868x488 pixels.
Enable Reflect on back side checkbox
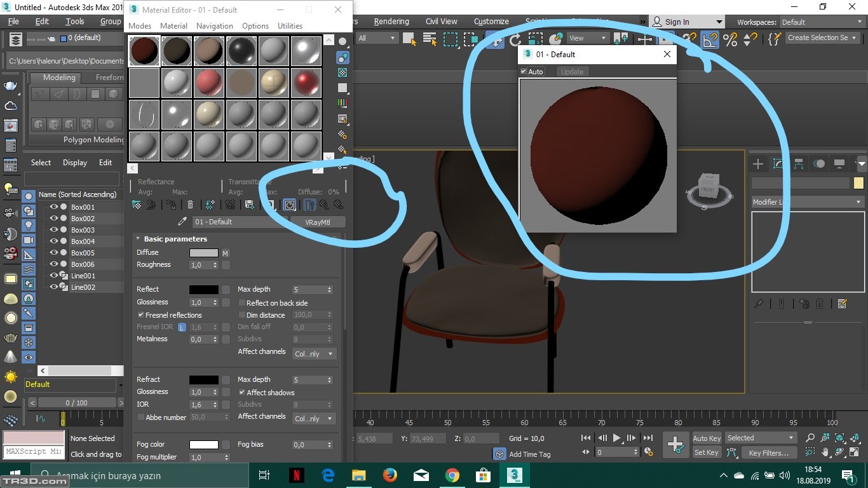pyautogui.click(x=242, y=303)
